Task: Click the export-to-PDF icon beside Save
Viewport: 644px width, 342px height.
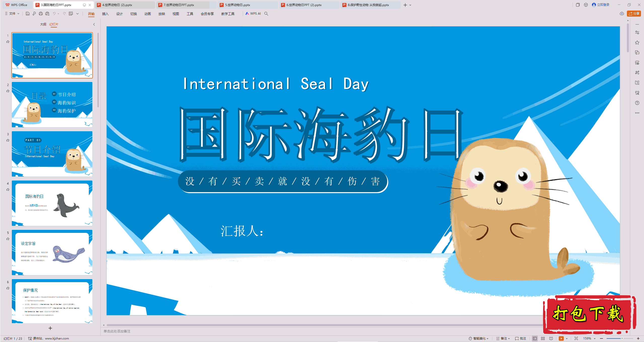Action: (x=34, y=14)
